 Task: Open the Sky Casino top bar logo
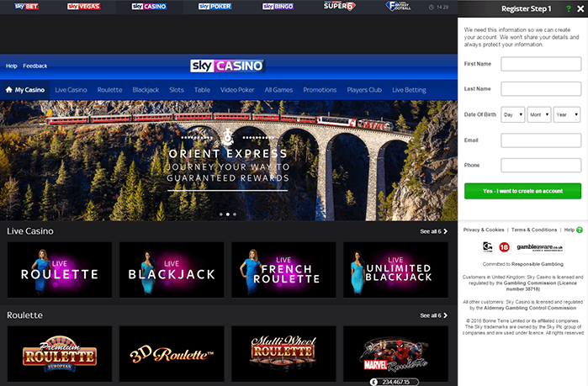(x=149, y=7)
